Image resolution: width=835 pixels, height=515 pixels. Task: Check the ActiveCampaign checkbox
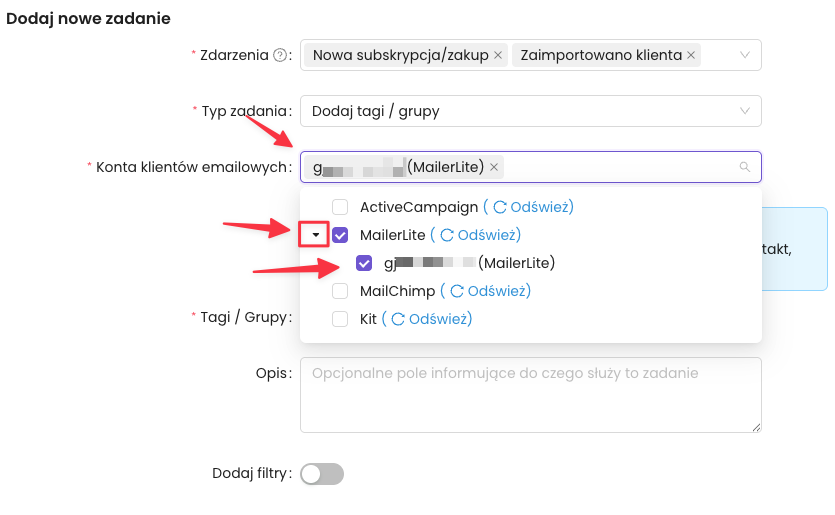340,207
